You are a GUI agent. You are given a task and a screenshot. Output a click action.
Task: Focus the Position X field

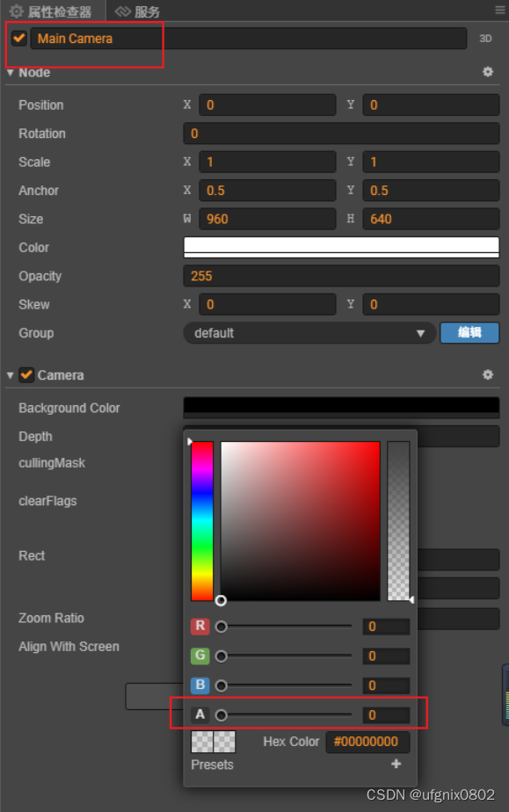pyautogui.click(x=268, y=105)
